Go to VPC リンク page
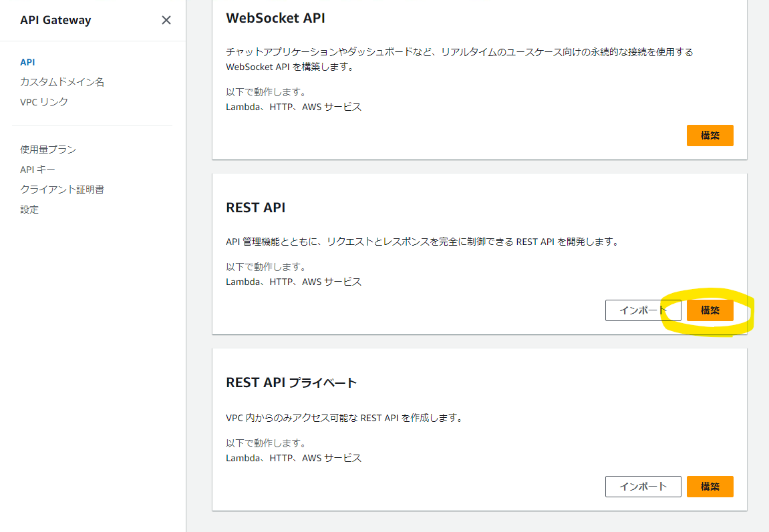This screenshot has width=769, height=532. [44, 102]
